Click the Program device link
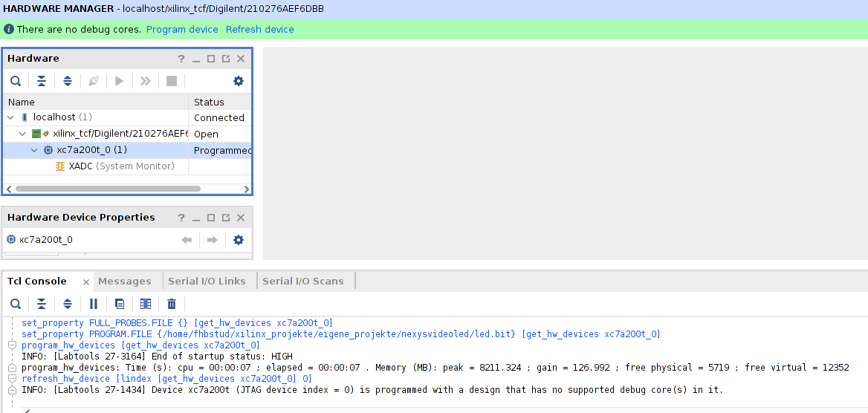 pyautogui.click(x=182, y=30)
